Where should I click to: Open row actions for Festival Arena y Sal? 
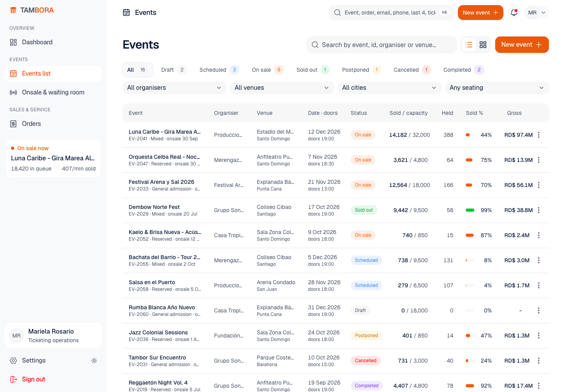539,185
